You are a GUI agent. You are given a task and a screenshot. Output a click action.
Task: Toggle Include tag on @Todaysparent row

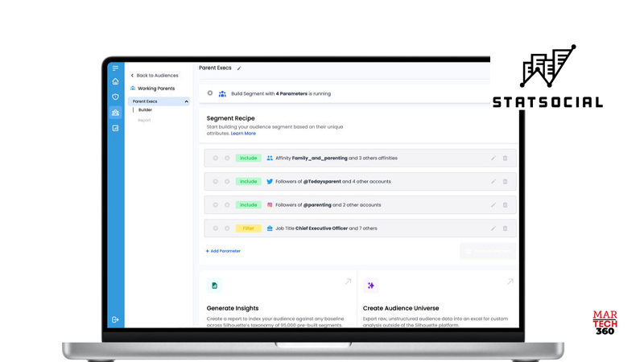coord(249,182)
